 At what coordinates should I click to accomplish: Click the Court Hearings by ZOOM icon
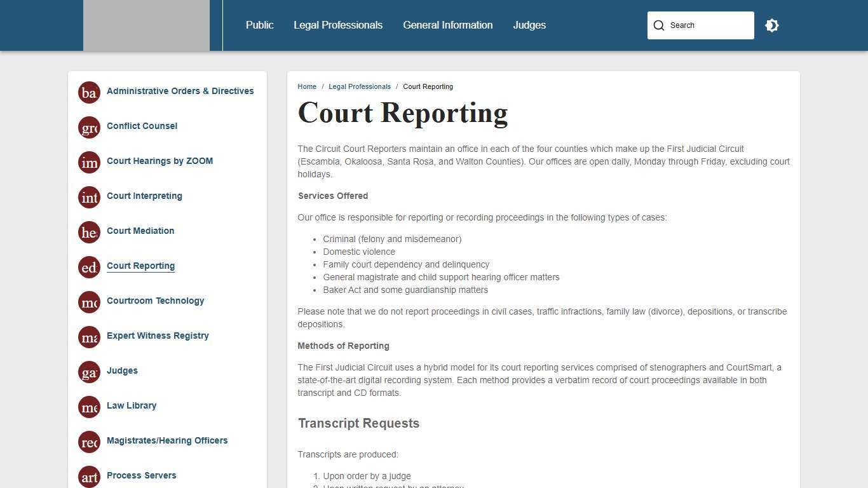point(89,162)
